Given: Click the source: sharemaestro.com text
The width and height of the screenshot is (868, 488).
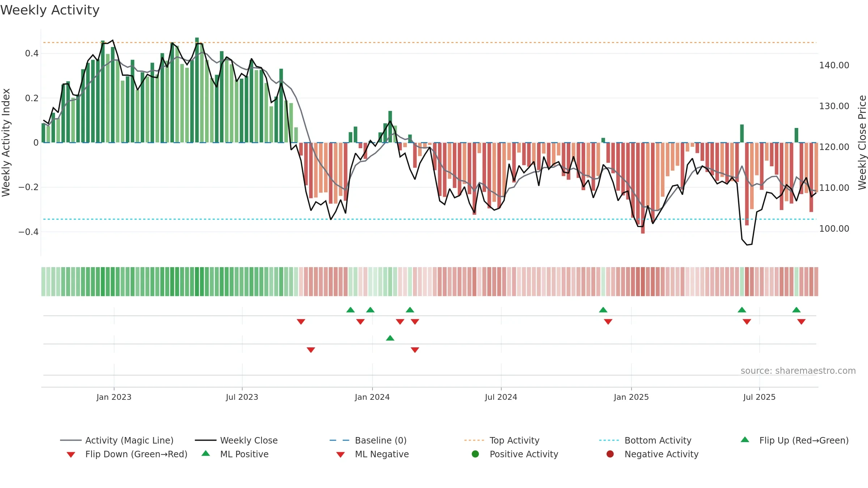Looking at the screenshot, I should (798, 371).
